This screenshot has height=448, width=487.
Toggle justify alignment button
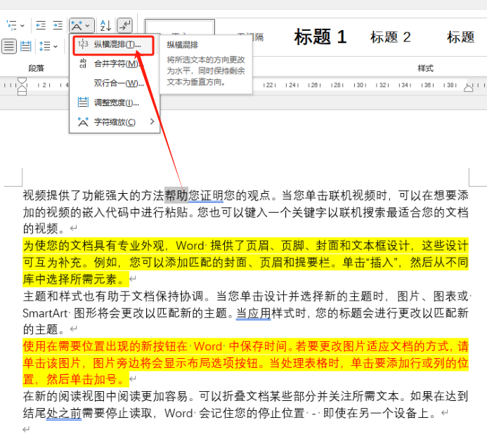[9, 46]
